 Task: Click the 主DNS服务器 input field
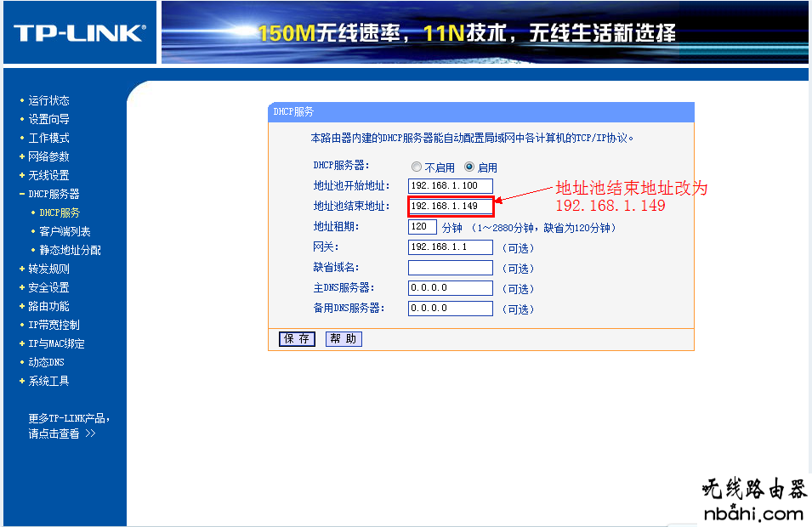tap(450, 288)
